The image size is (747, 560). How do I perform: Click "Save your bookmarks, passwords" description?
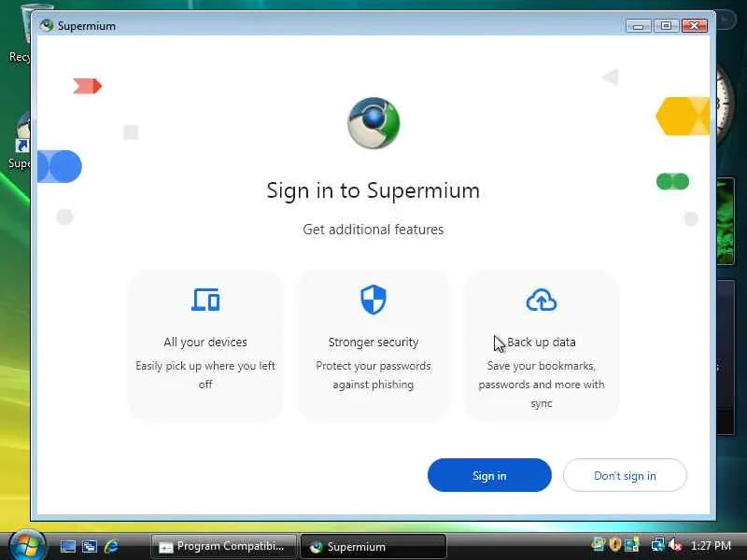tap(542, 385)
